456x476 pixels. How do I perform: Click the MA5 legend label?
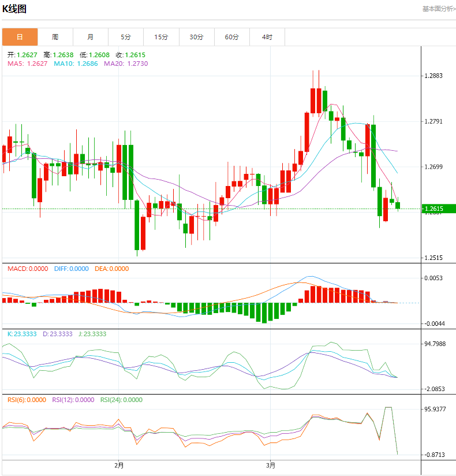pos(27,64)
